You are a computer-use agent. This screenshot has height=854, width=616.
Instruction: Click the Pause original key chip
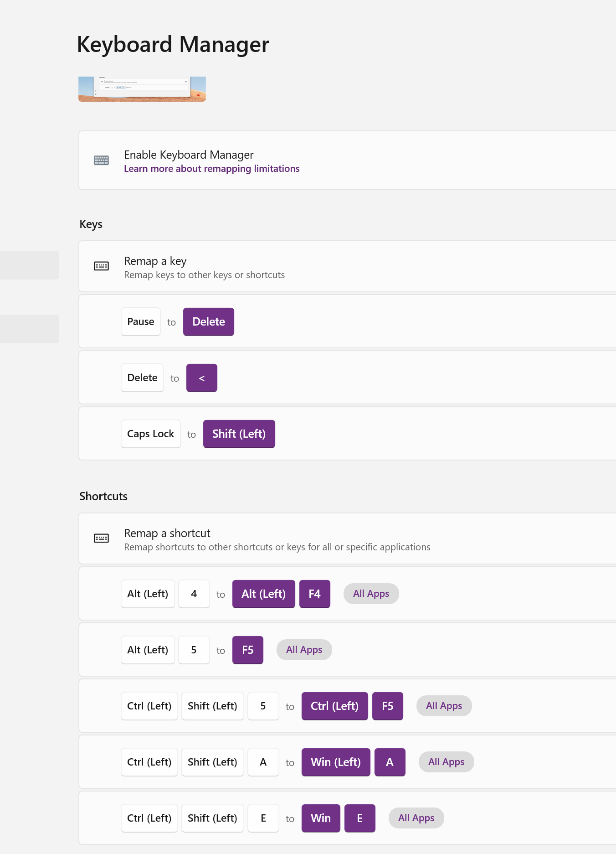click(x=141, y=322)
